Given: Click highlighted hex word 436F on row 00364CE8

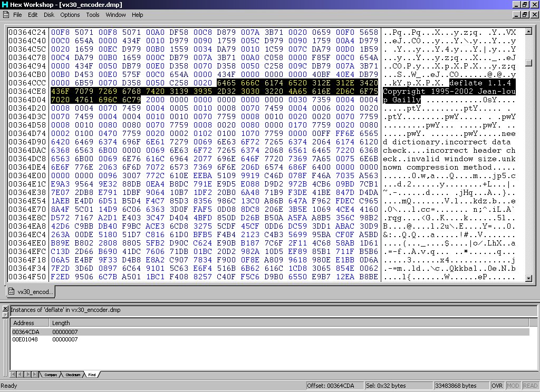Looking at the screenshot, I should 60,91.
